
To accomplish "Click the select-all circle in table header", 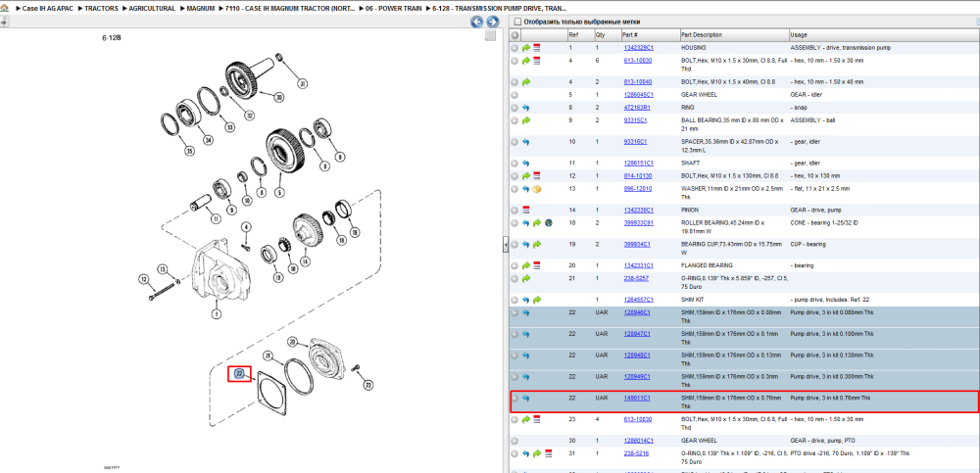I will click(515, 35).
